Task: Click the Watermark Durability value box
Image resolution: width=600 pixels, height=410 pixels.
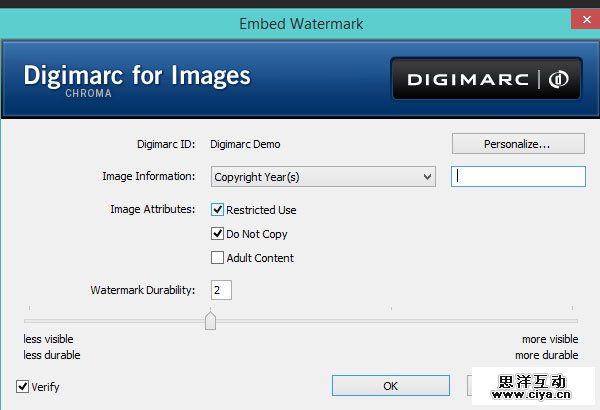Action: coord(221,290)
